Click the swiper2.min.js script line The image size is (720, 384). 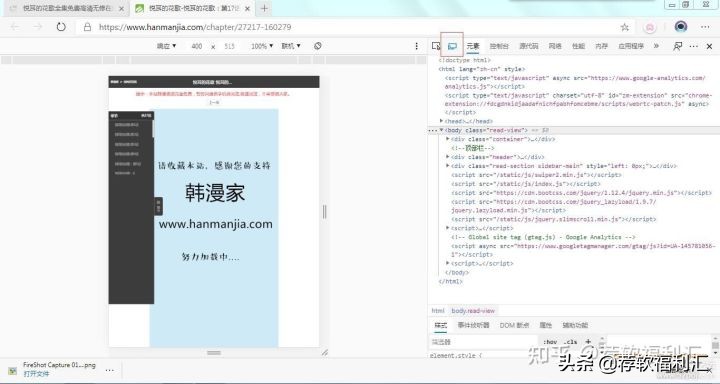tap(536, 175)
